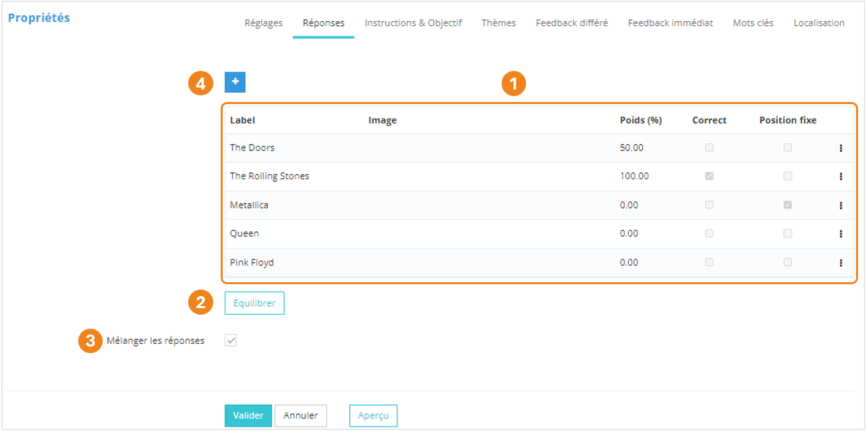Go to the Feedback différé tab
Viewport: 868px width, 432px height.
coord(571,23)
